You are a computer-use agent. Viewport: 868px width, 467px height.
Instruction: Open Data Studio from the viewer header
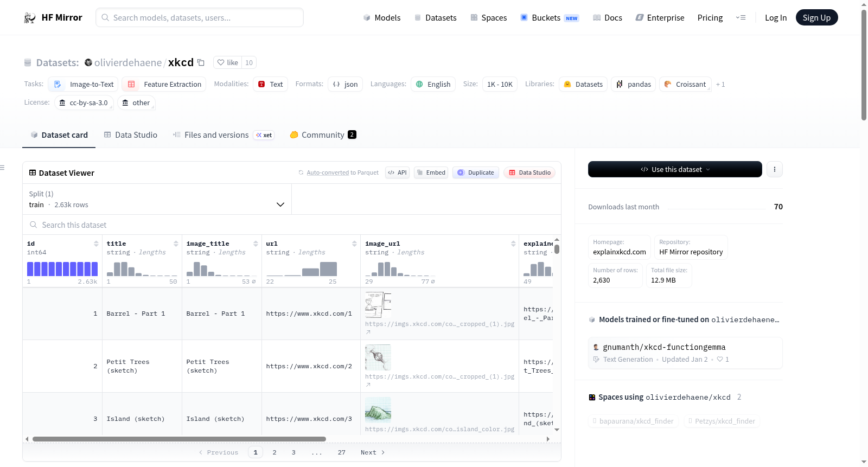(529, 172)
